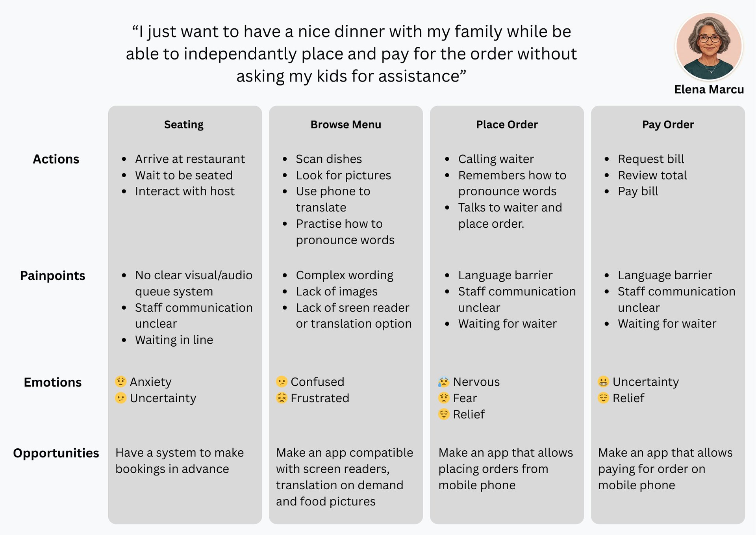Click the Frustrated face emoji
The height and width of the screenshot is (535, 756).
point(282,398)
